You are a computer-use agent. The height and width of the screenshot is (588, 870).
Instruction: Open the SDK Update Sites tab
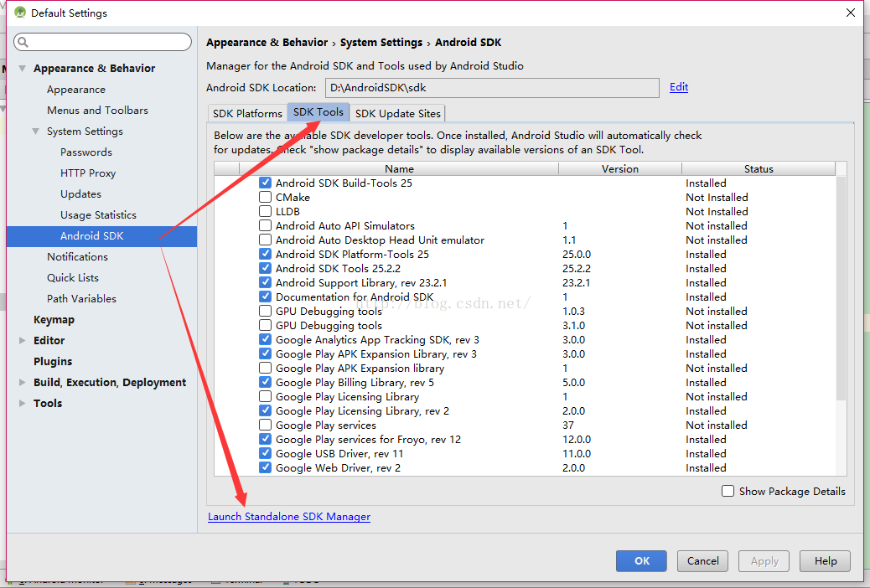398,113
